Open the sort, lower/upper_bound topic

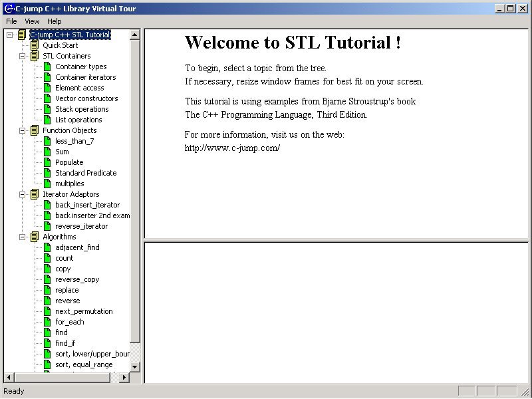(92, 354)
